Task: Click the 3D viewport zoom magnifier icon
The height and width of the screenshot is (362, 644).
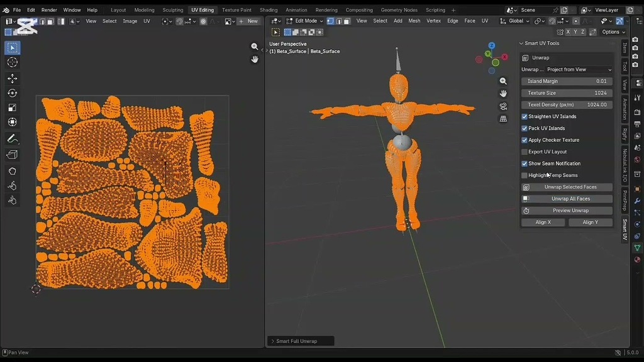Action: pos(503,81)
